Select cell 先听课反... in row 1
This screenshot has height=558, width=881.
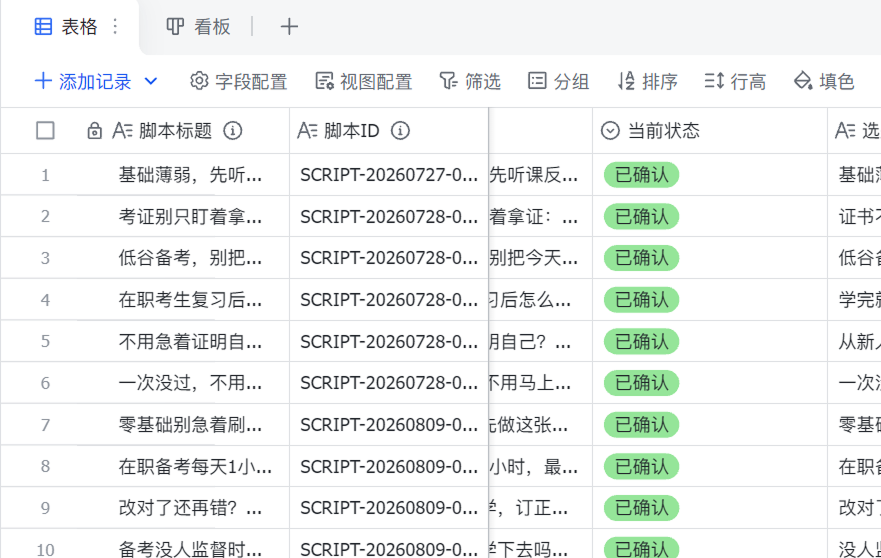[541, 175]
